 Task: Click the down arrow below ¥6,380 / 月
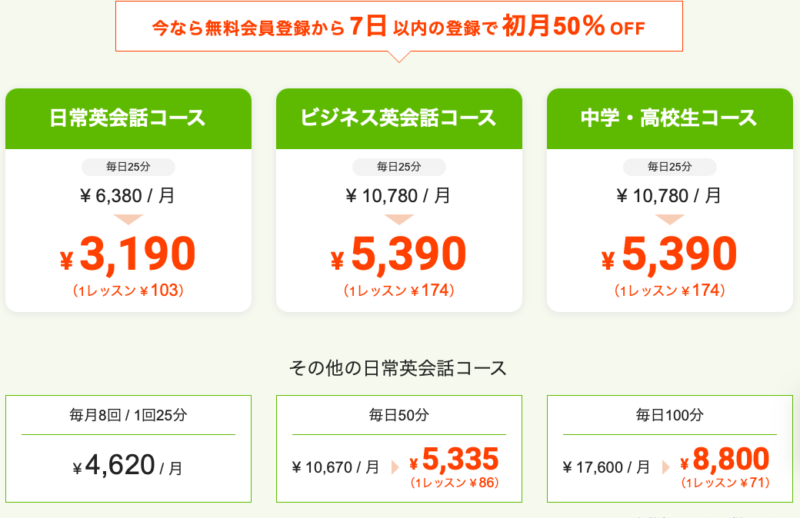click(x=128, y=219)
